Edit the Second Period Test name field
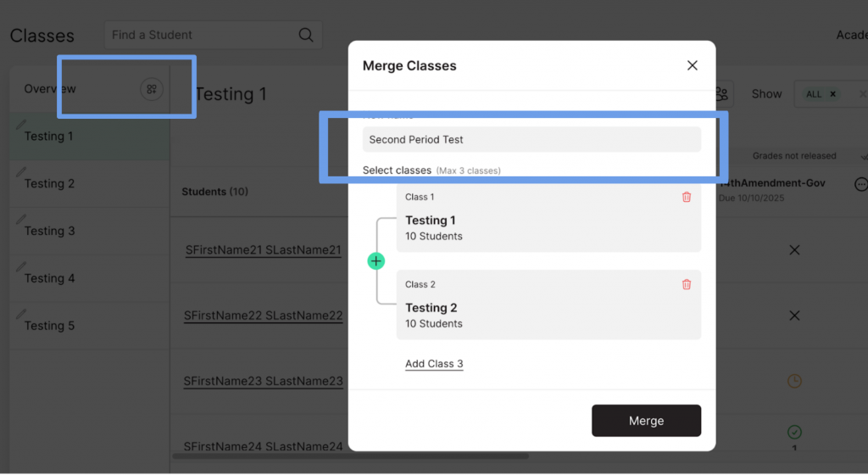Viewport: 868px width, 475px height. click(531, 139)
